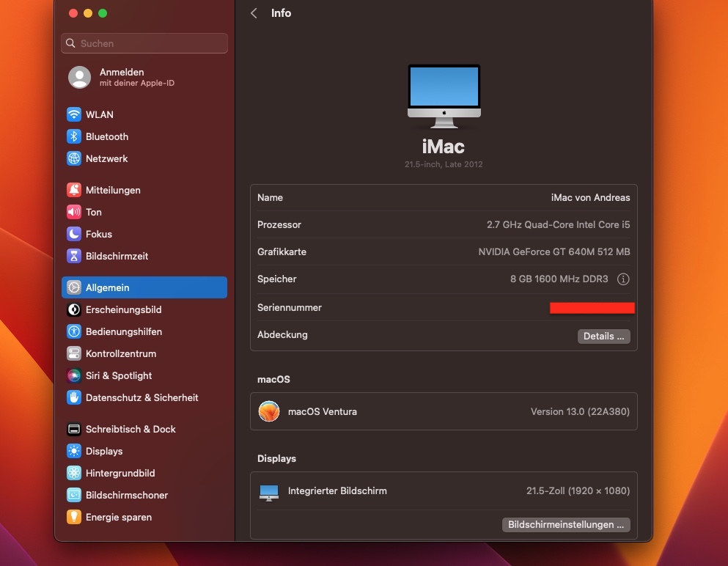Click the NVIDIA GeForce GT 640M text
Viewport: 728px width, 566px height.
tap(554, 251)
